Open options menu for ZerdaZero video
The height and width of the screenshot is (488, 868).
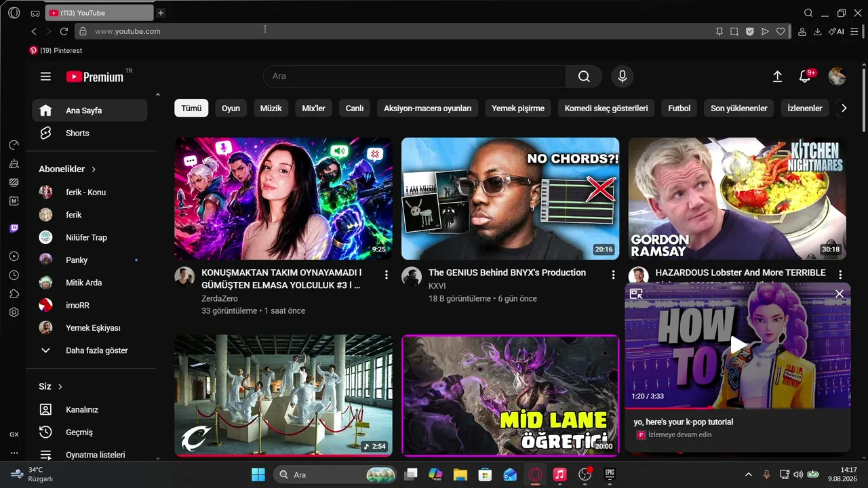coord(387,274)
